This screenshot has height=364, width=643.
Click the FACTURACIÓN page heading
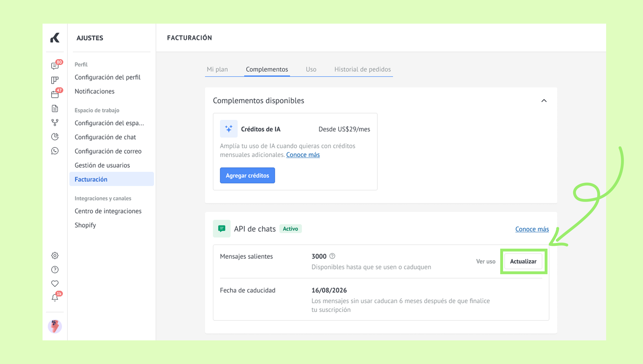(x=190, y=38)
